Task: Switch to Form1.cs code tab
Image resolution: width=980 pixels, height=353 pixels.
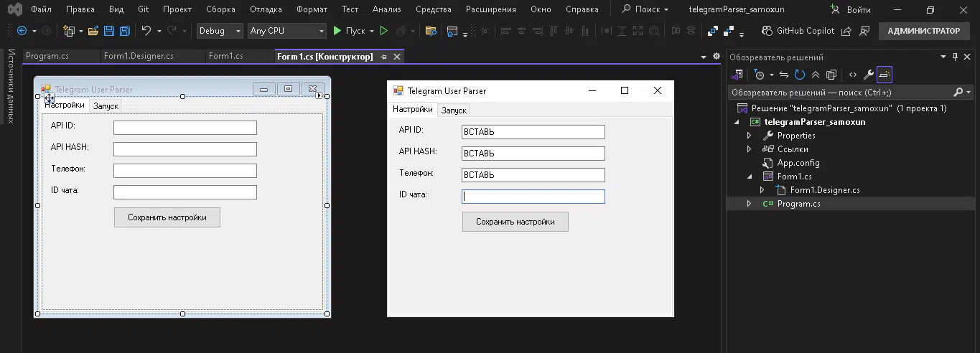Action: [239, 56]
